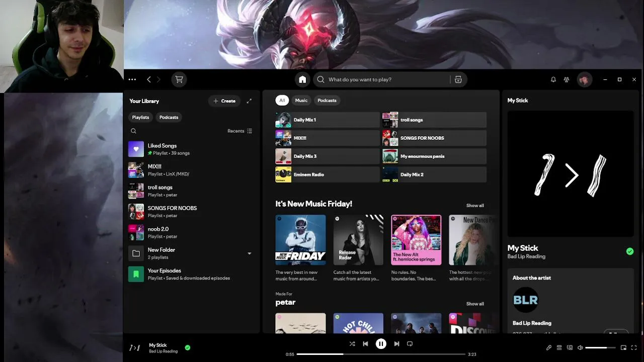Click the search field 'What do you want to play?'

click(x=381, y=79)
